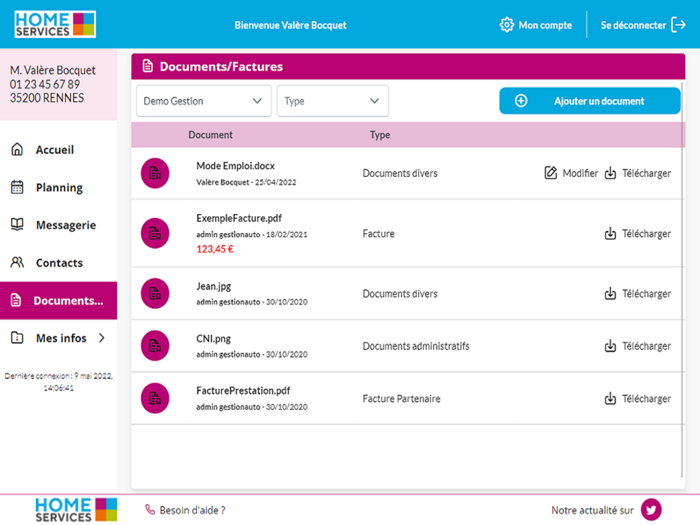Click download icon for CNI.png
The image size is (700, 525).
[x=610, y=346]
